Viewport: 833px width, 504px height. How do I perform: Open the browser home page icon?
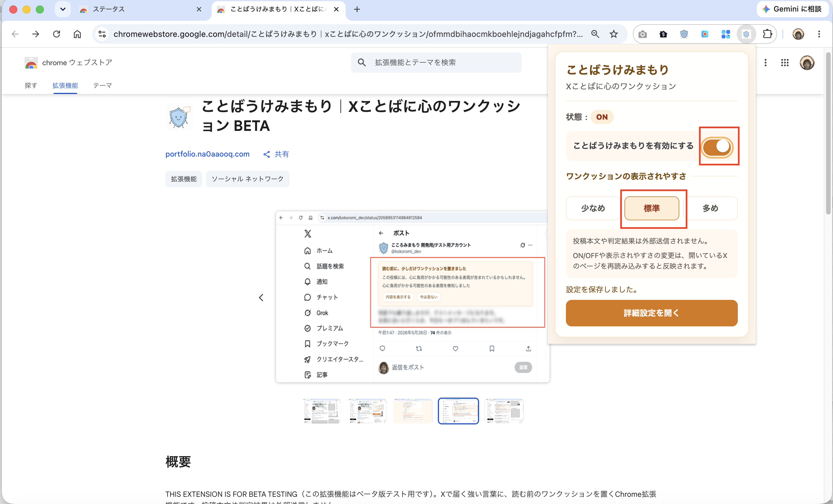pyautogui.click(x=77, y=34)
